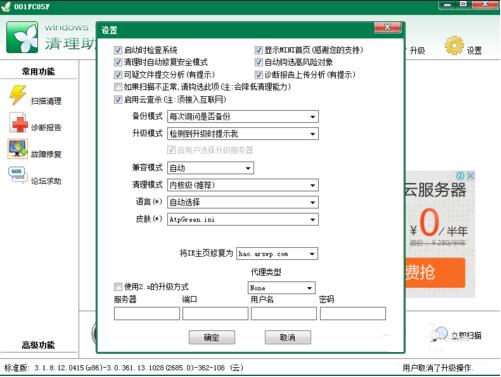Click the 用户名 input field

[284, 313]
